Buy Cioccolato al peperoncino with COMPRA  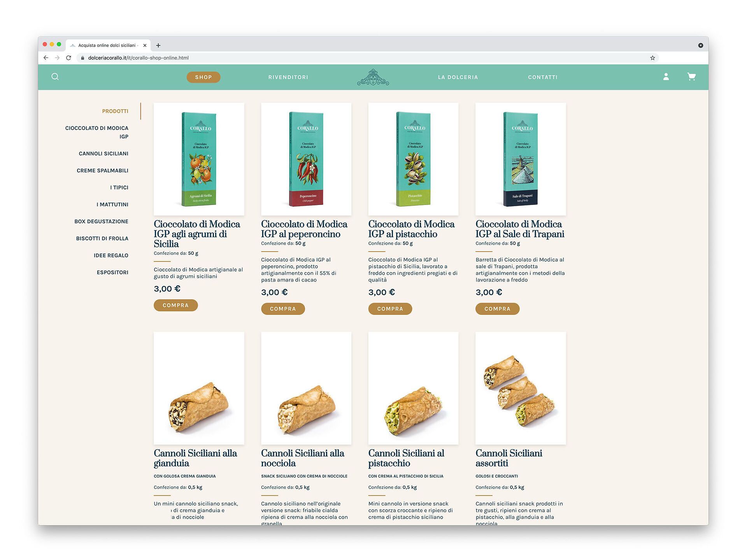(283, 309)
